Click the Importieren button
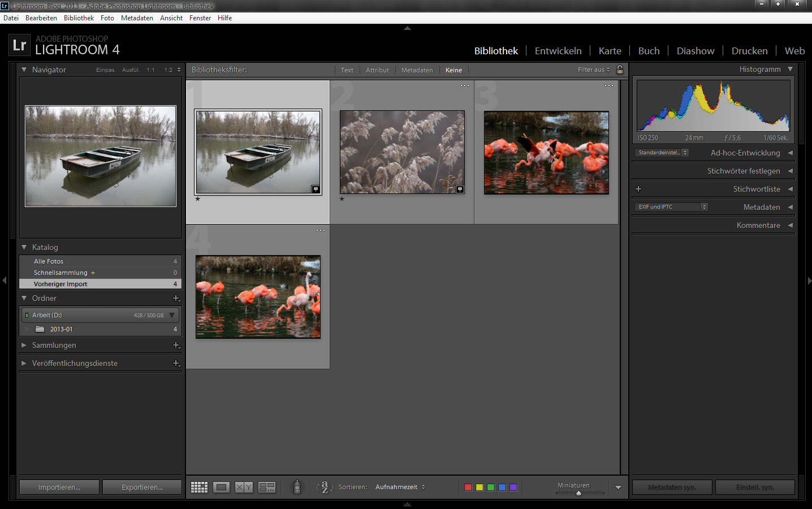This screenshot has width=812, height=509. (59, 487)
